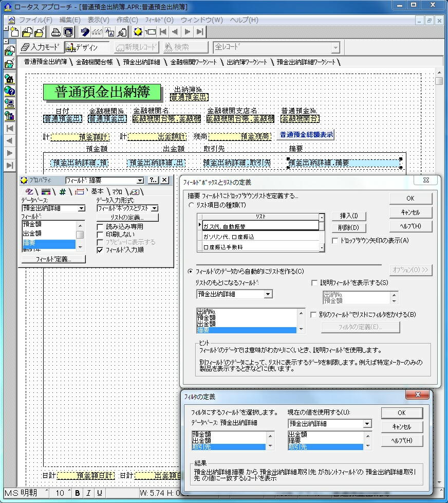The width and height of the screenshot is (448, 503).
Task: Go to first record in top toolbar
Action: tap(163, 32)
